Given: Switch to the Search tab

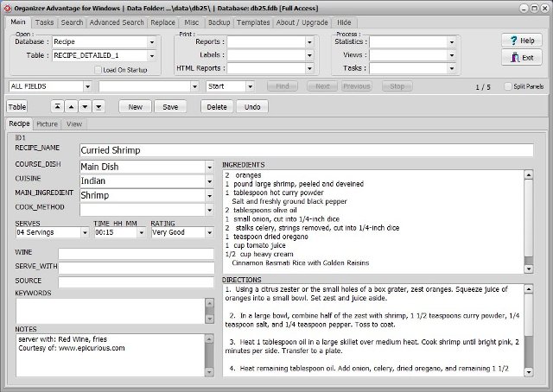Looking at the screenshot, I should point(72,22).
